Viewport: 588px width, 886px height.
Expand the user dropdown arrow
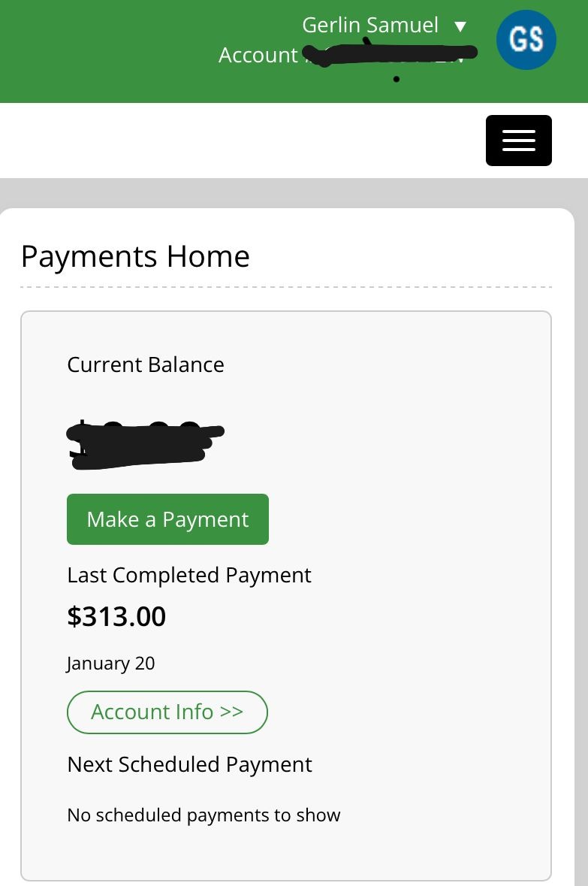(x=460, y=27)
